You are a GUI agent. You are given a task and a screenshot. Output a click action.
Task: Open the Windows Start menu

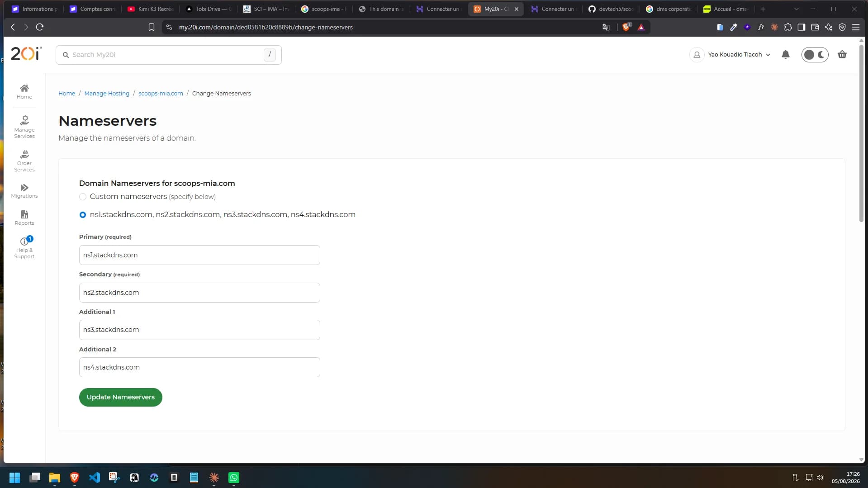coord(15,478)
